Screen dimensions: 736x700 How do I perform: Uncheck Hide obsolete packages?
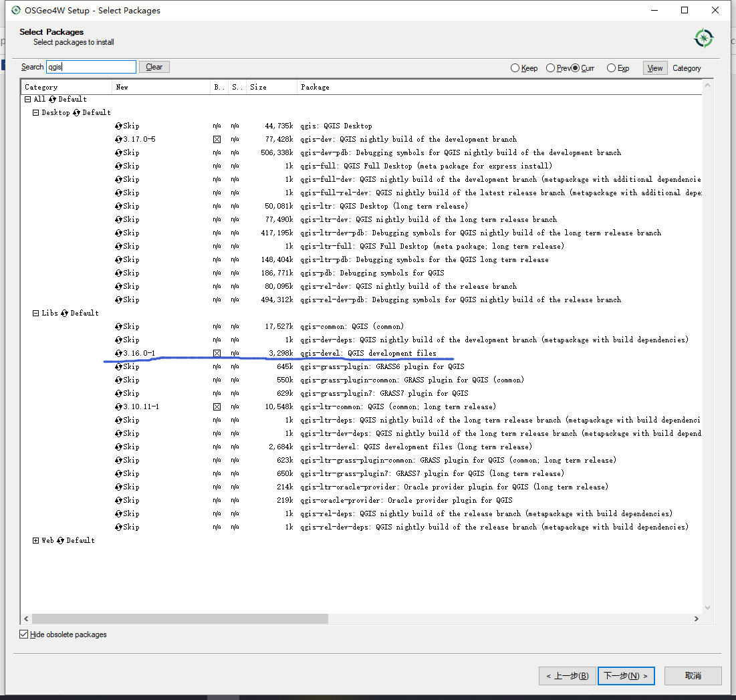coord(23,634)
